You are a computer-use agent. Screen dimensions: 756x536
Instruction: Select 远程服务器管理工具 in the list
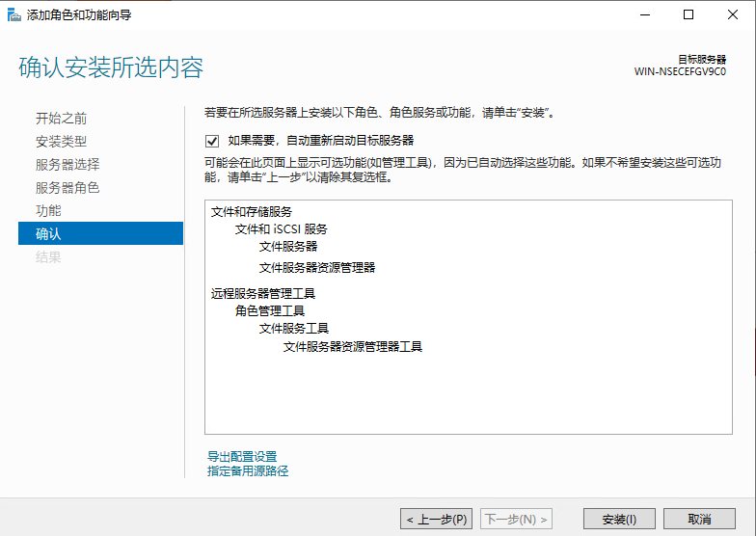tap(263, 294)
